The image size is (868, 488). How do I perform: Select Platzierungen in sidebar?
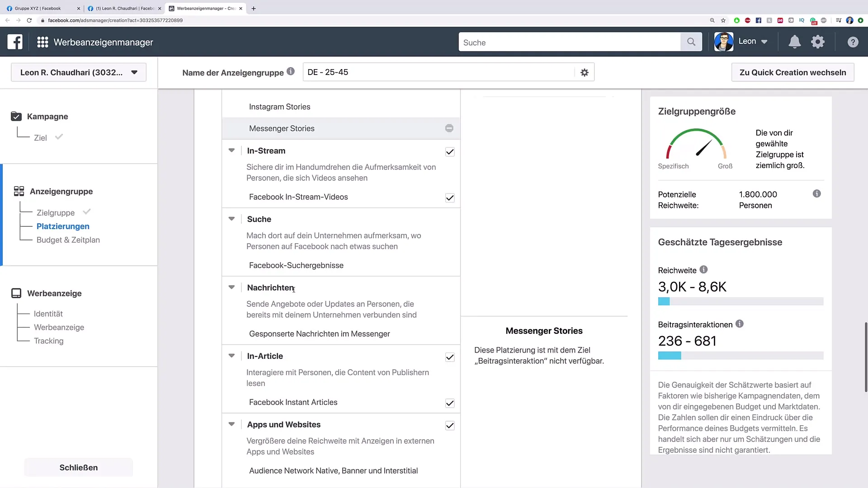click(63, 226)
